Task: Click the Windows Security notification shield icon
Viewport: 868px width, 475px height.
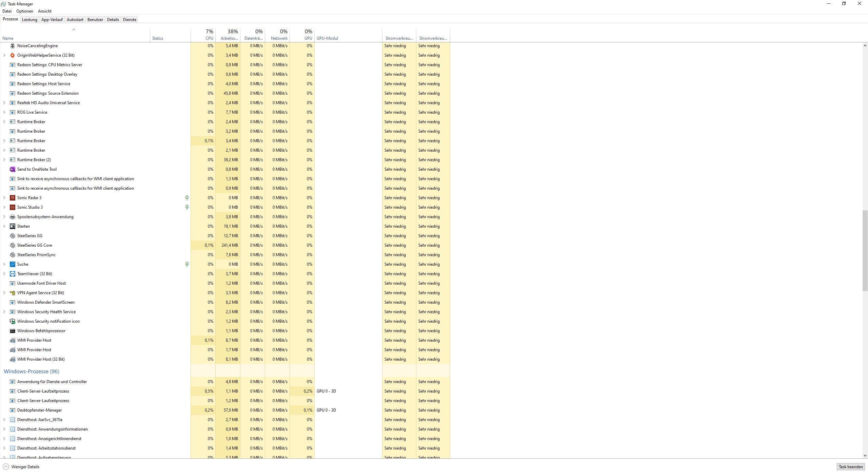Action: pyautogui.click(x=13, y=321)
